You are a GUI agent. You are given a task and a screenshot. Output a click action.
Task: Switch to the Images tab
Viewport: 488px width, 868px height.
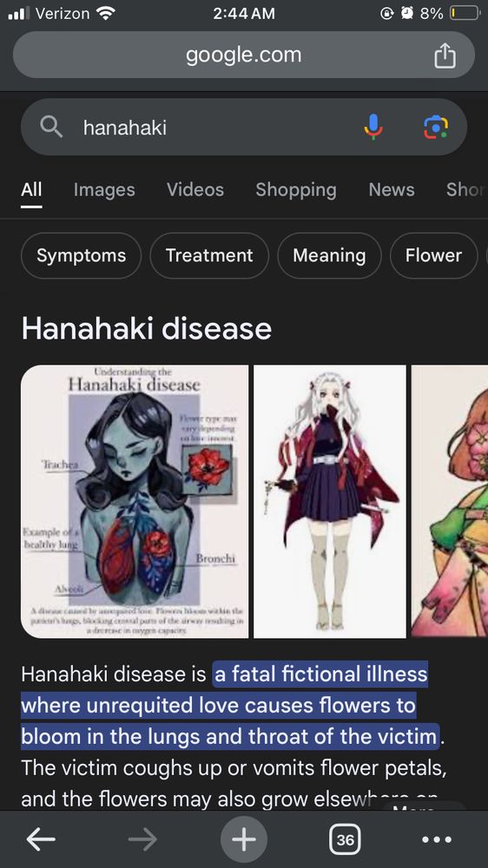[104, 190]
